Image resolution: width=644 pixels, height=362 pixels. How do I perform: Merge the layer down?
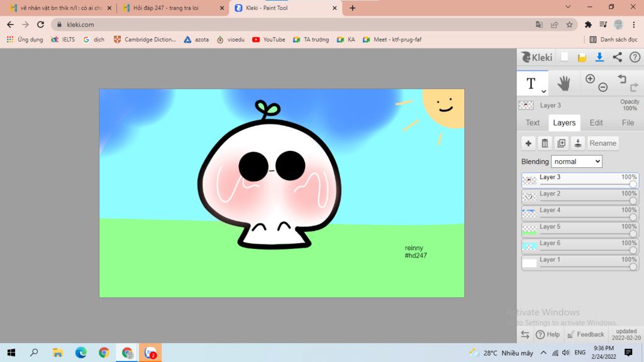578,143
